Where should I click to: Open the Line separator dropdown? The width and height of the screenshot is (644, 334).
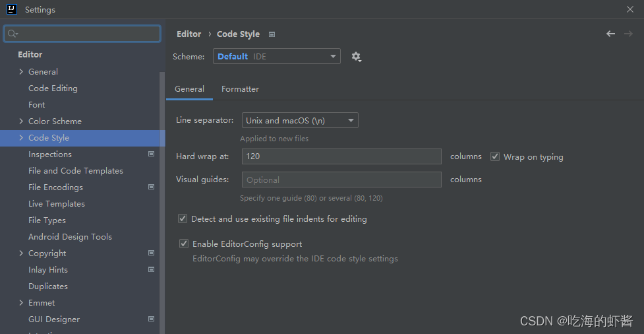pos(300,121)
